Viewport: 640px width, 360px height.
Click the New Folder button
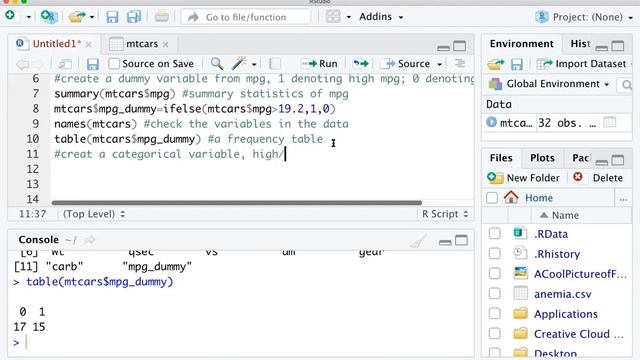(x=524, y=178)
